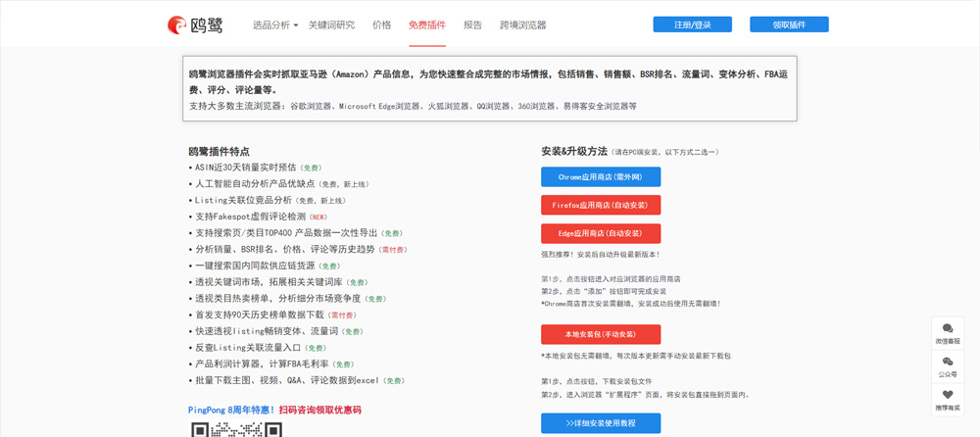Click the 鸥鹭插件特点 heading
This screenshot has height=437, width=980.
(219, 151)
